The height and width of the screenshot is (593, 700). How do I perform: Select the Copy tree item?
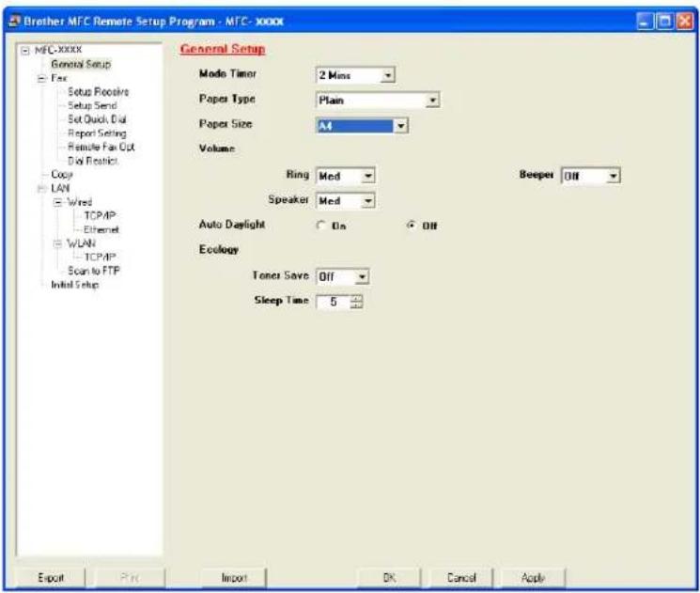click(62, 175)
